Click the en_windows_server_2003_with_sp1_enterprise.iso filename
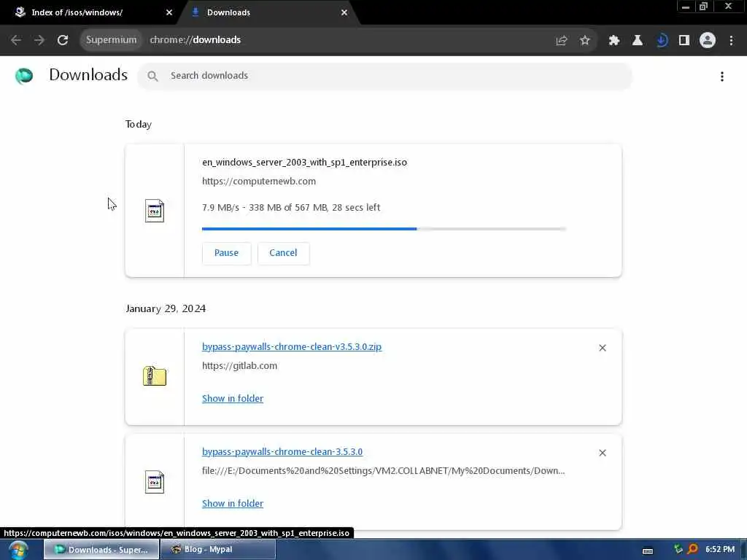Screen dimensions: 747x560 point(304,163)
